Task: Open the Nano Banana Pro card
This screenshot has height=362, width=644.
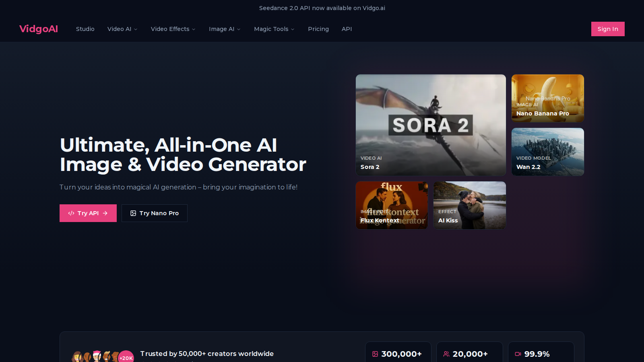Action: [548, 98]
